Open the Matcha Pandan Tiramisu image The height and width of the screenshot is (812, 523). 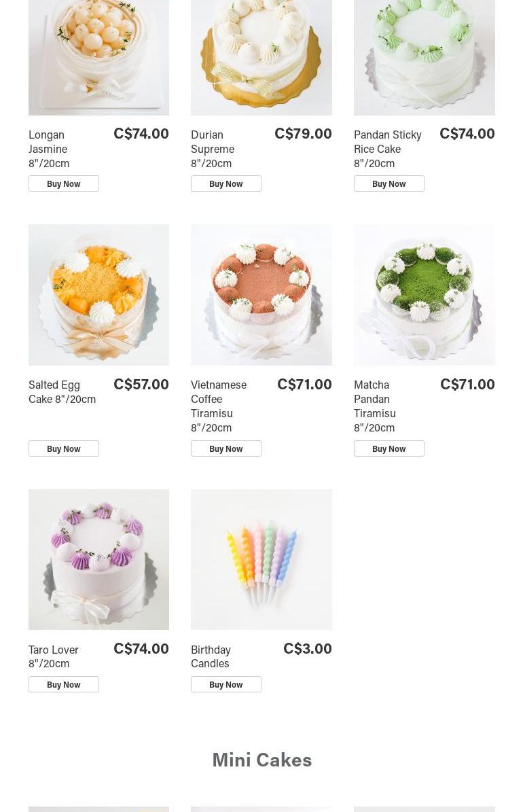[x=425, y=295]
